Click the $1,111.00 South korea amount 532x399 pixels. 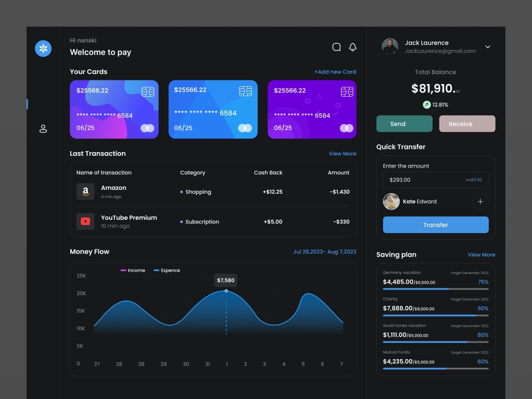click(395, 335)
